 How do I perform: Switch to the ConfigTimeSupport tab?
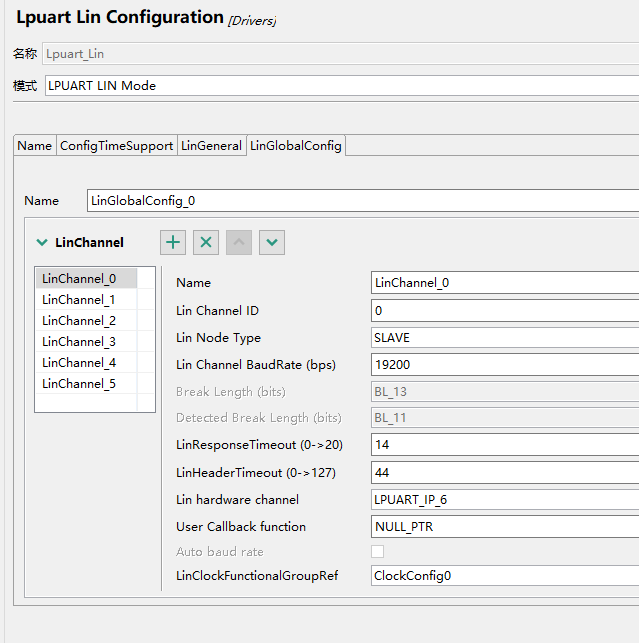pyautogui.click(x=116, y=146)
